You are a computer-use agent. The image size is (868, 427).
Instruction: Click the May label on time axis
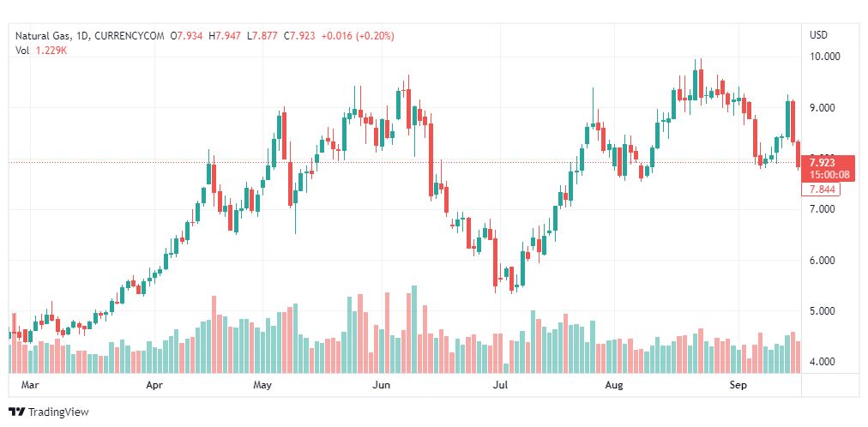(263, 384)
